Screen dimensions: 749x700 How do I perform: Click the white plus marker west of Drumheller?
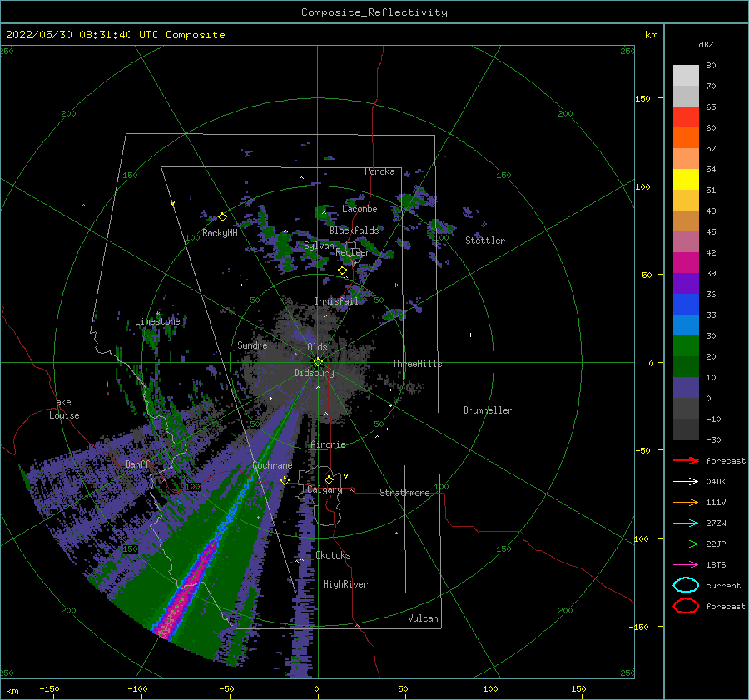470,335
